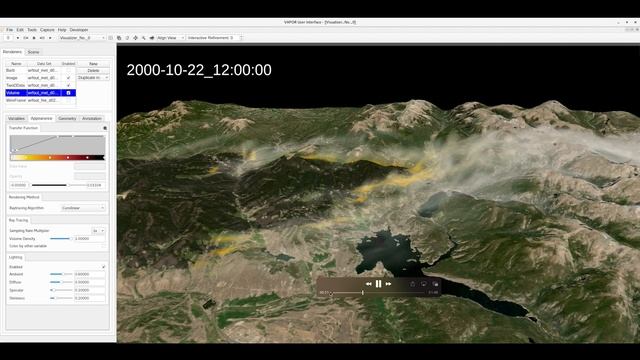Toggle the Lighting Enabled checkbox
Viewport: 640px width, 360px height.
coord(104,267)
